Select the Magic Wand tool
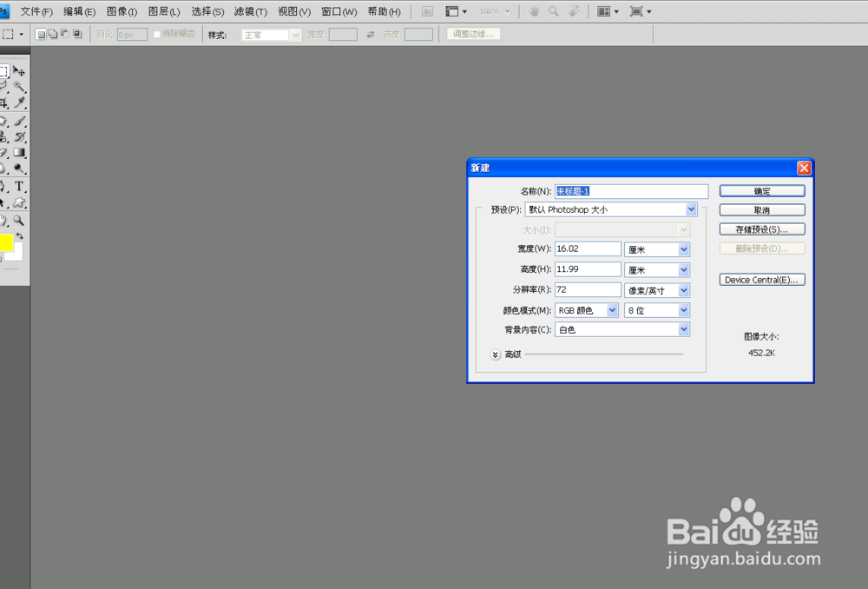The width and height of the screenshot is (868, 589). (x=19, y=86)
